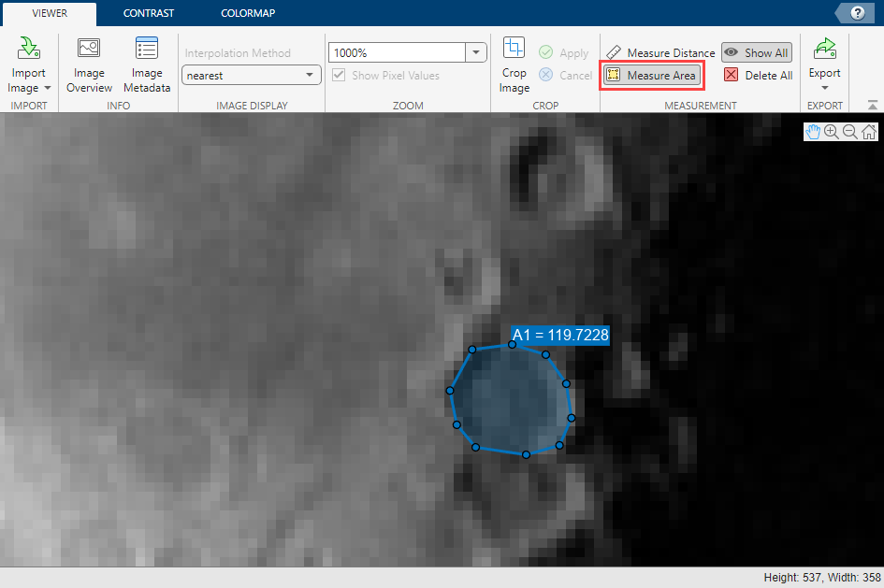Click the zoom out magnifier icon

(x=849, y=132)
